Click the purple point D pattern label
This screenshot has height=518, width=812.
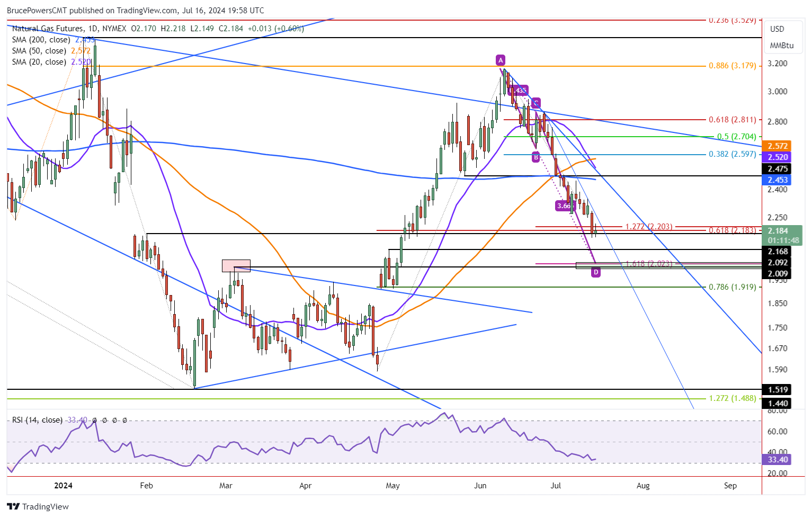click(x=596, y=272)
